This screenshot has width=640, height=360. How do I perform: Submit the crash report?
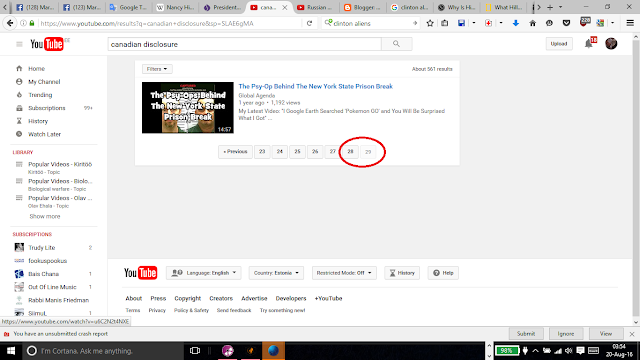(526, 333)
